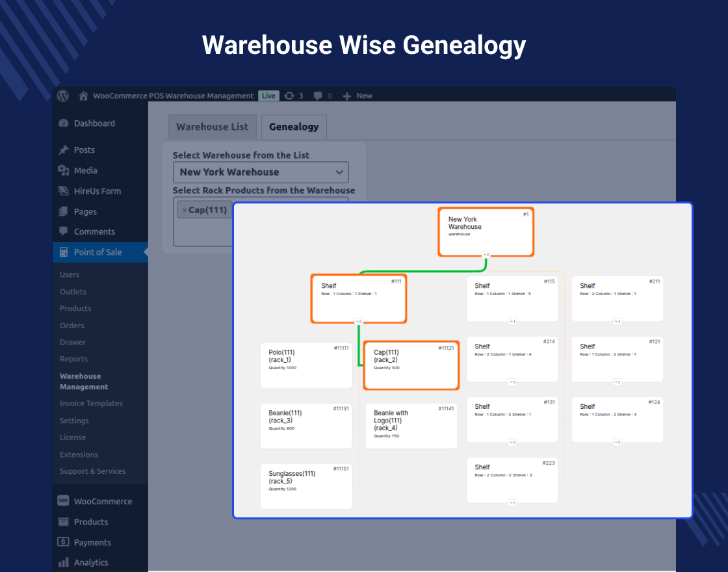The height and width of the screenshot is (572, 728).
Task: Remove the Cap(111) tag with its x
Action: (x=185, y=209)
